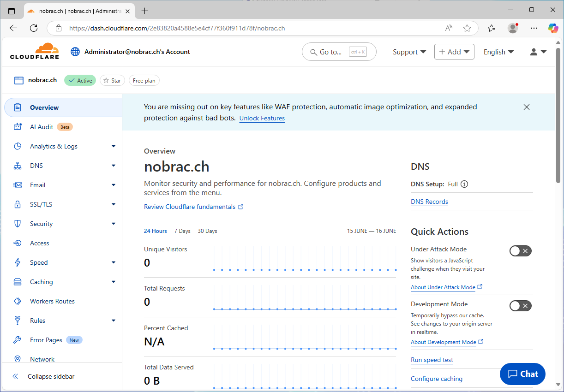
Task: Dismiss the missing features banner
Action: tap(527, 107)
